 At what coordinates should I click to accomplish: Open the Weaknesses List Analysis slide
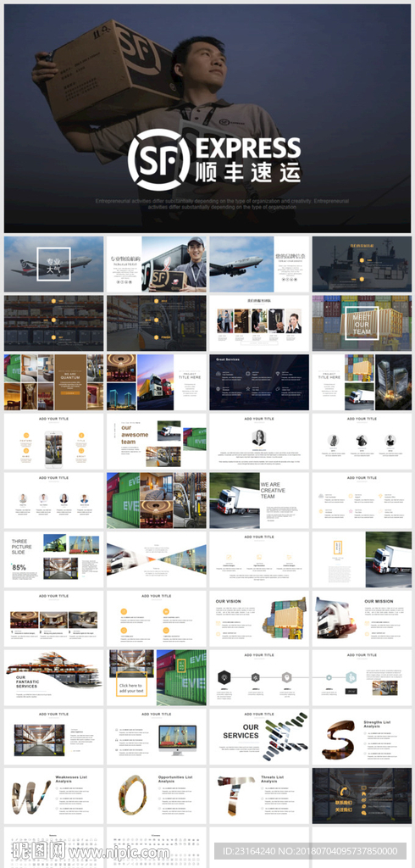pyautogui.click(x=53, y=795)
